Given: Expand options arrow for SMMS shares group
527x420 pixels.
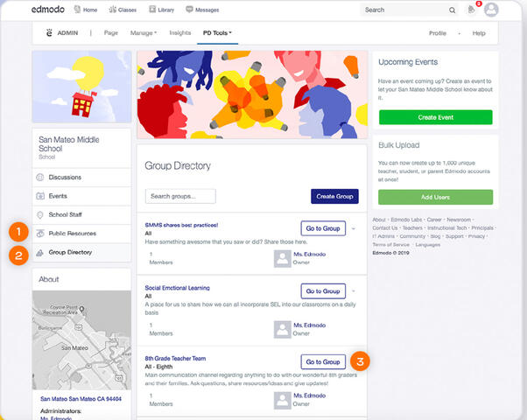Looking at the screenshot, I should 353,228.
